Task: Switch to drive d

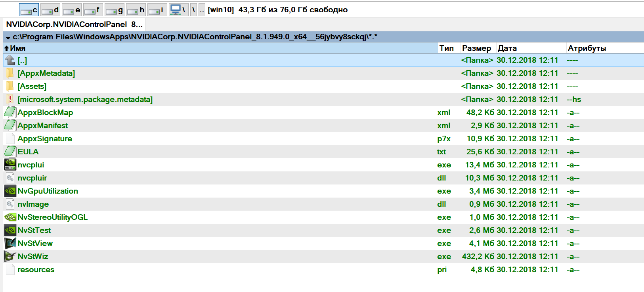Action: click(50, 10)
